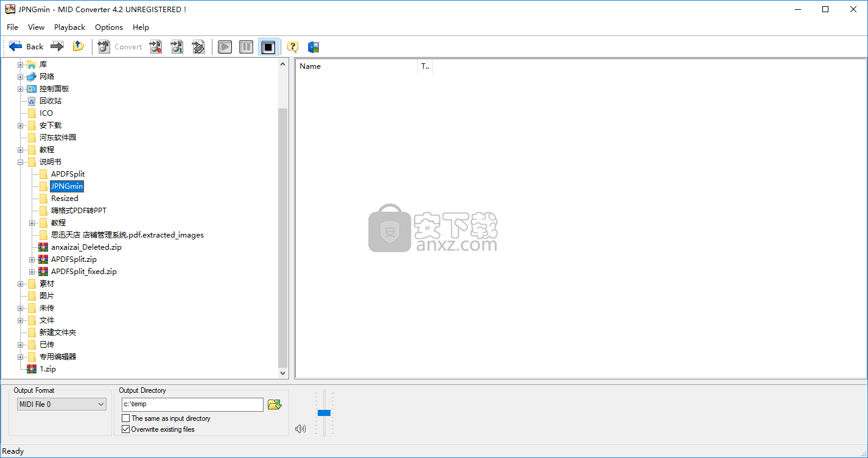868x458 pixels.
Task: Open the Help menu
Action: [x=141, y=27]
